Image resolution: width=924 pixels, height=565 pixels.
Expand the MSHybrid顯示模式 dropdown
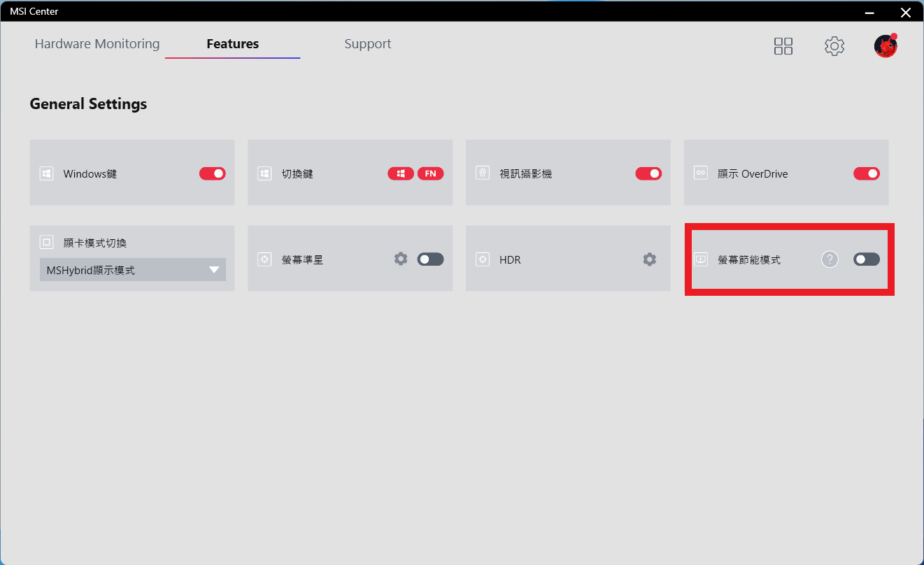tap(132, 270)
